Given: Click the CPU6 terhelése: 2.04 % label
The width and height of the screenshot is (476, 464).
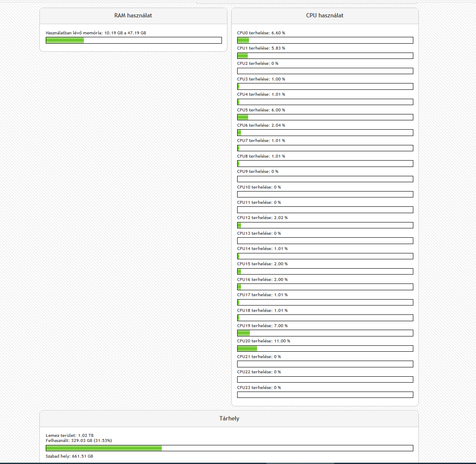Looking at the screenshot, I should pyautogui.click(x=261, y=125).
